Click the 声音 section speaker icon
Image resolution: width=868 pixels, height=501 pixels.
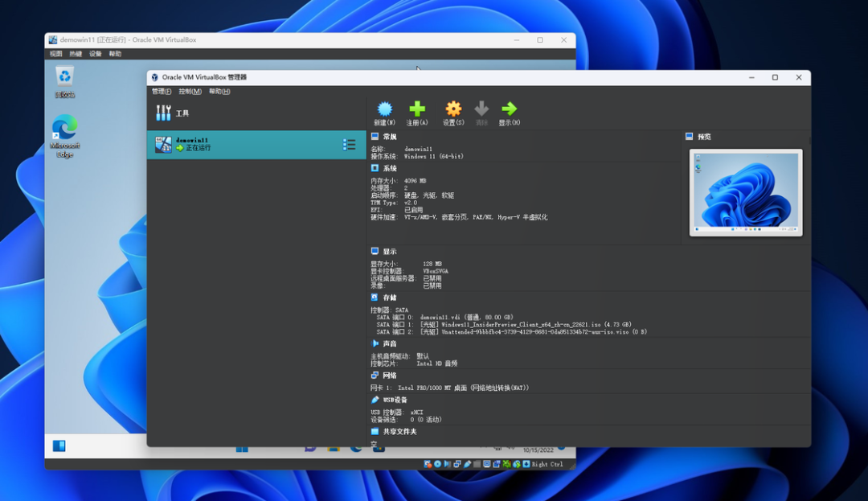coord(375,343)
